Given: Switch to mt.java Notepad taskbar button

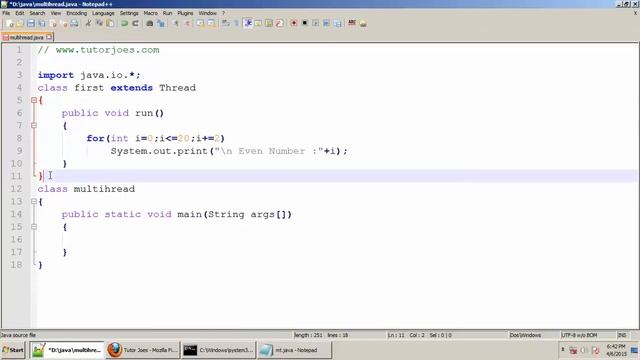Looking at the screenshot, I should tap(294, 350).
